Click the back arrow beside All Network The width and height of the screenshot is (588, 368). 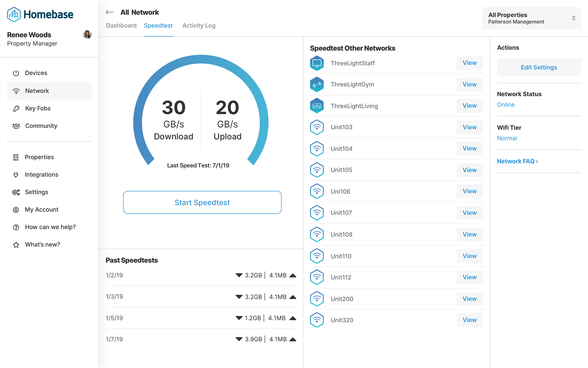tap(110, 12)
